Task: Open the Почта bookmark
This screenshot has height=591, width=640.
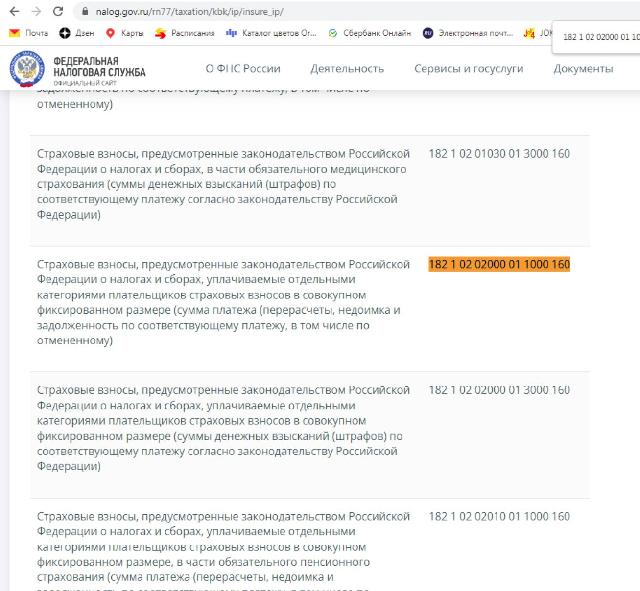Action: click(28, 33)
